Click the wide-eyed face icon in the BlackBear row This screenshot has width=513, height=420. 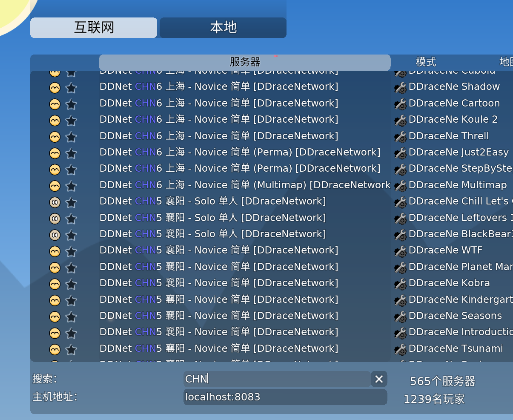tap(55, 235)
